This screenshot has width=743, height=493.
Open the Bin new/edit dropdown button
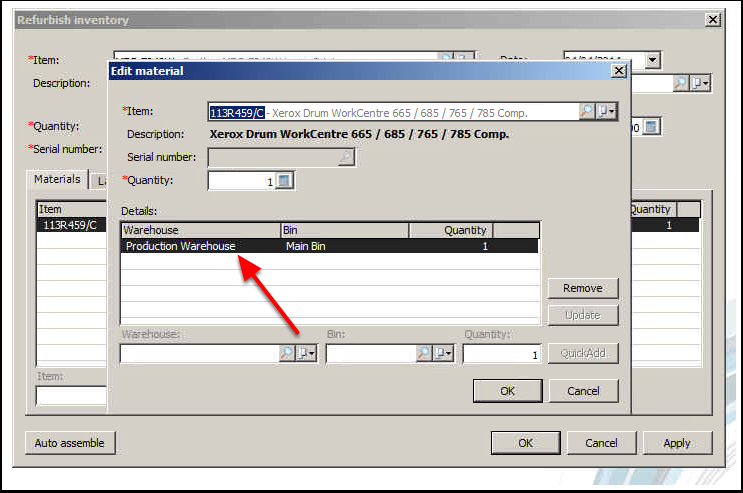click(444, 353)
